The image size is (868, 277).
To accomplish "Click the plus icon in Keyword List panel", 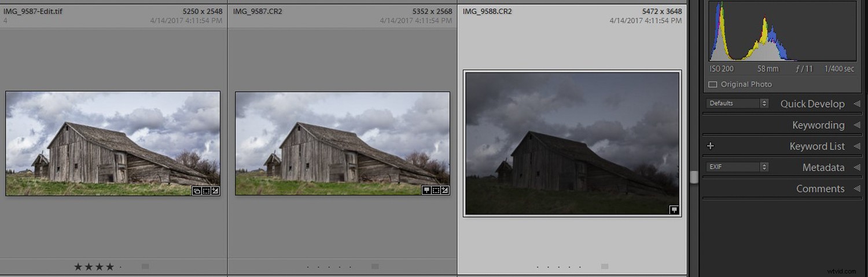I will point(711,146).
